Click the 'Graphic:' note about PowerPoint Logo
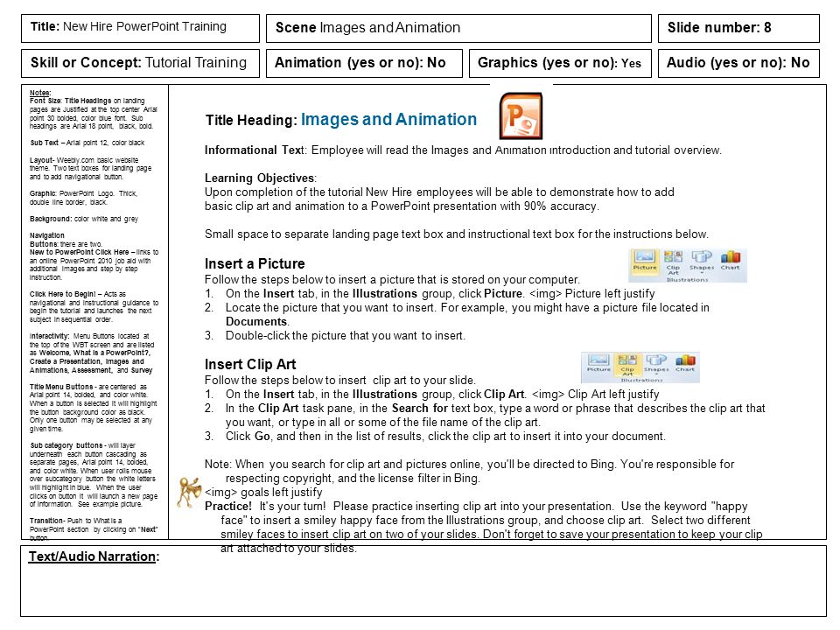The height and width of the screenshot is (630, 840). [x=84, y=198]
